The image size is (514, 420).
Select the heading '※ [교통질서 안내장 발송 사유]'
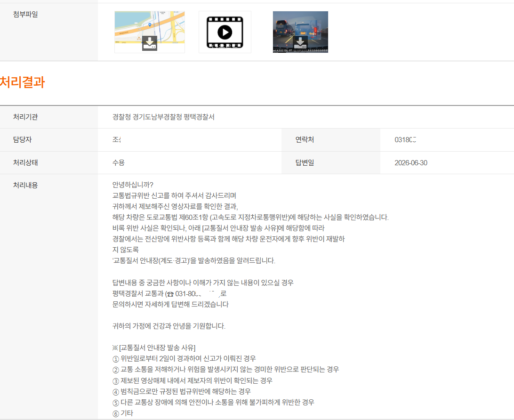tap(154, 348)
